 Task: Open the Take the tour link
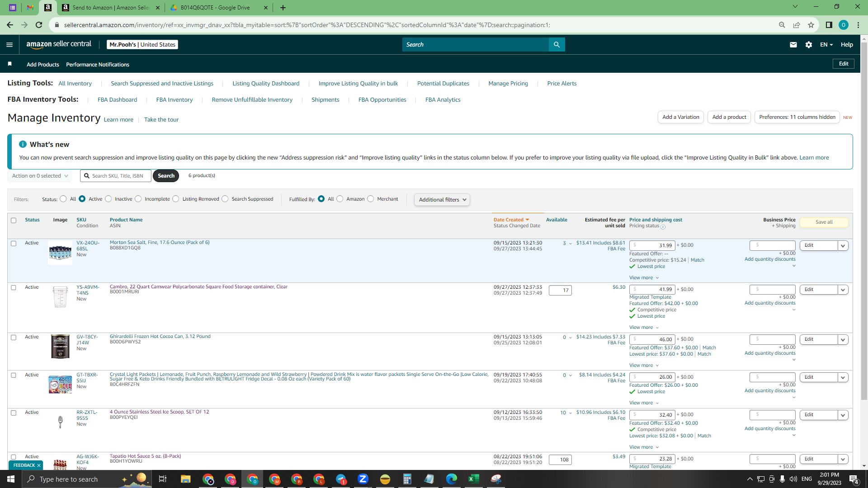click(161, 120)
